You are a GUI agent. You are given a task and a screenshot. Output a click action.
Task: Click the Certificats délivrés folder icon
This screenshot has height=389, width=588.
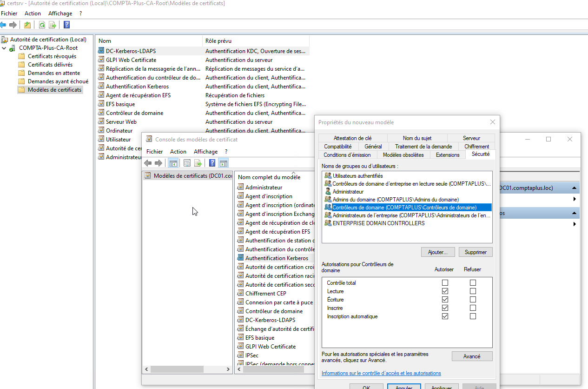click(x=21, y=65)
